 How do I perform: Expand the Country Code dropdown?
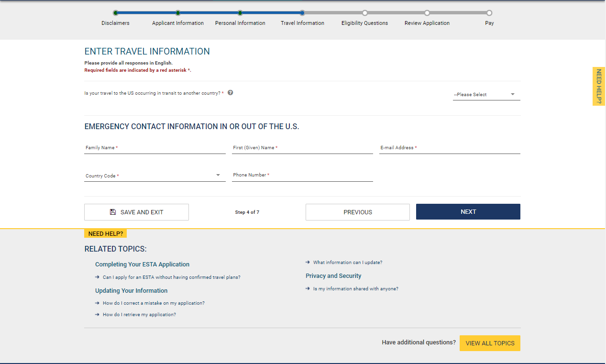[x=154, y=176]
